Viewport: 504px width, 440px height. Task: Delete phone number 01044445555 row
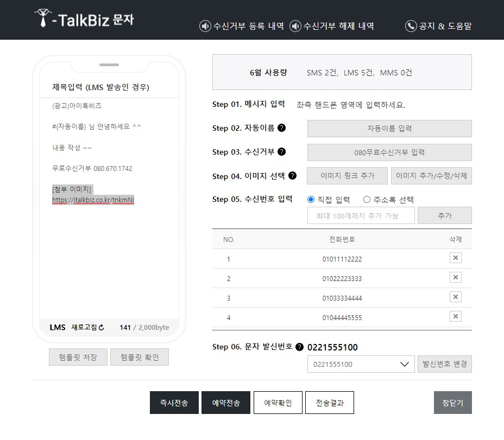456,317
